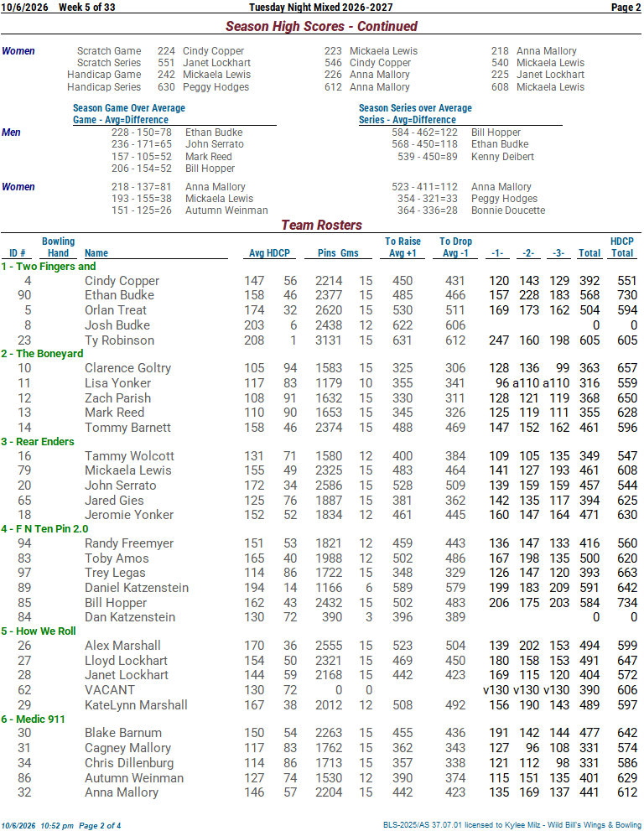Click roster name 'Orlan Treat'
This screenshot has width=644, height=831.
point(116,310)
